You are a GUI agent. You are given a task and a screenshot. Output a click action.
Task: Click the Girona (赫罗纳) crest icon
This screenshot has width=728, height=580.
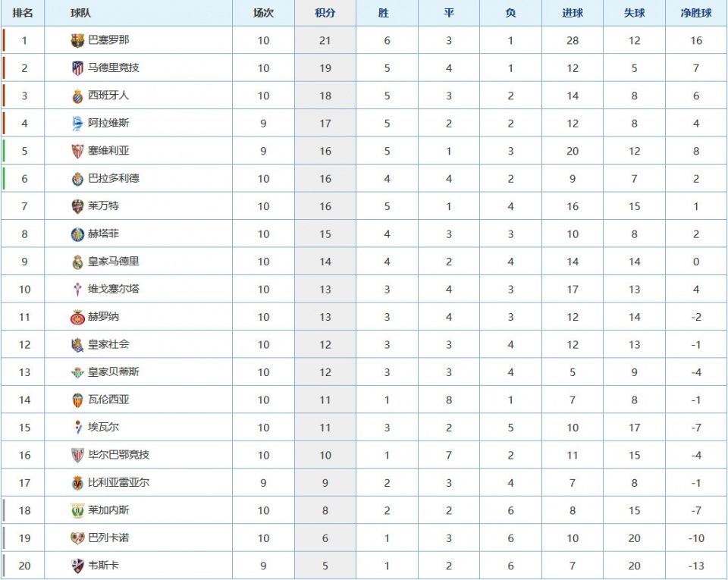77,317
